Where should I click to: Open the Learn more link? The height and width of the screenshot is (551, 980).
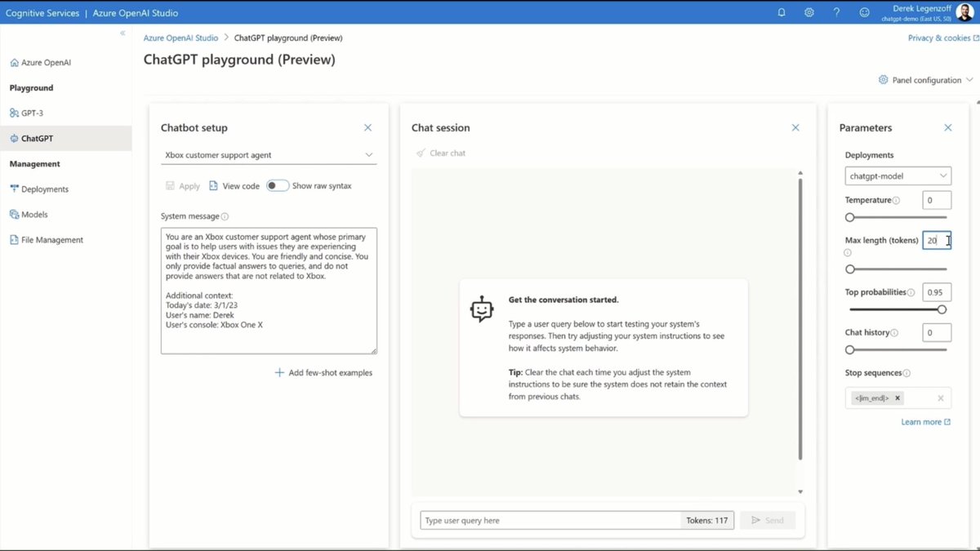926,422
